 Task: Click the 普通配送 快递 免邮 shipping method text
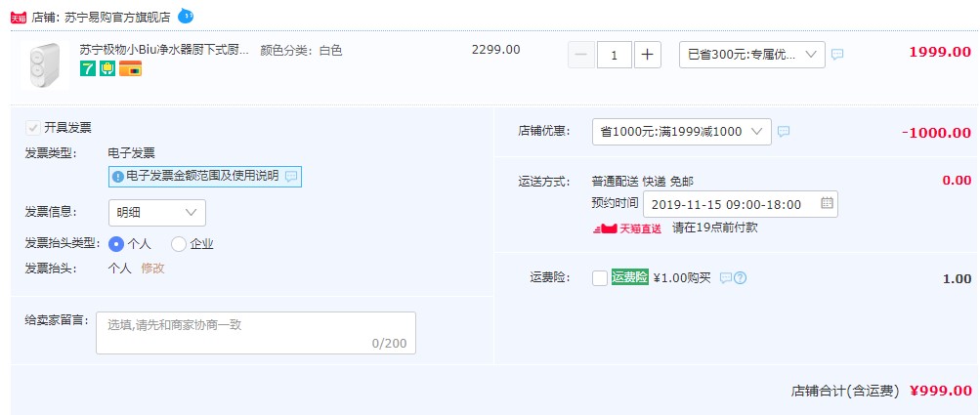pos(643,182)
